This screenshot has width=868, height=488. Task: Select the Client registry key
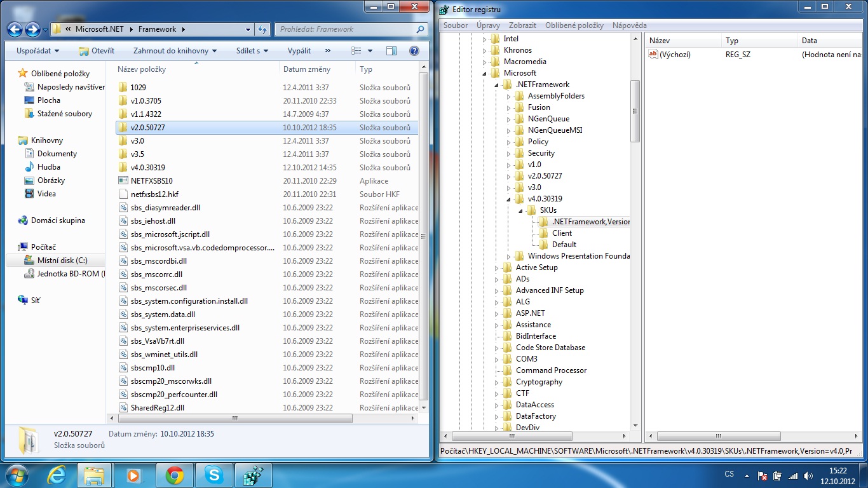pyautogui.click(x=562, y=233)
